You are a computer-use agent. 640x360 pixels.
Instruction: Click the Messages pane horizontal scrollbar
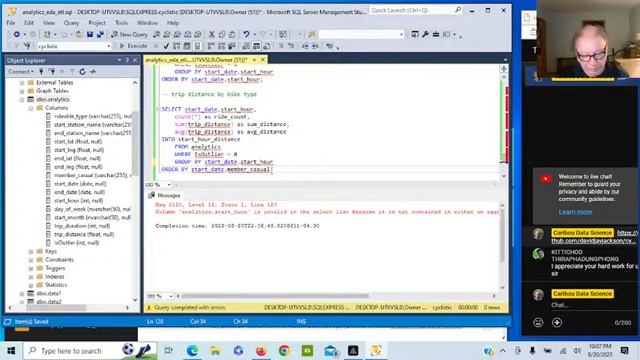coord(275,296)
